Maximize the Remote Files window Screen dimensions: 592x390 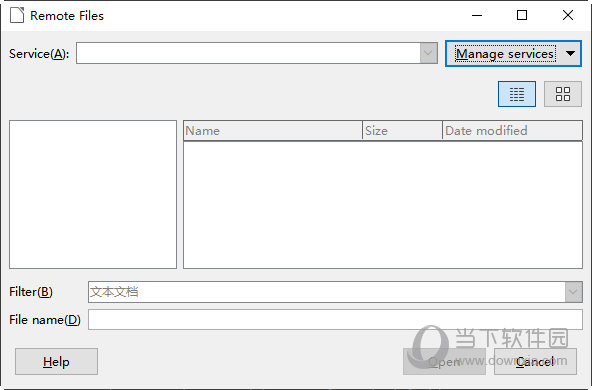coord(522,15)
